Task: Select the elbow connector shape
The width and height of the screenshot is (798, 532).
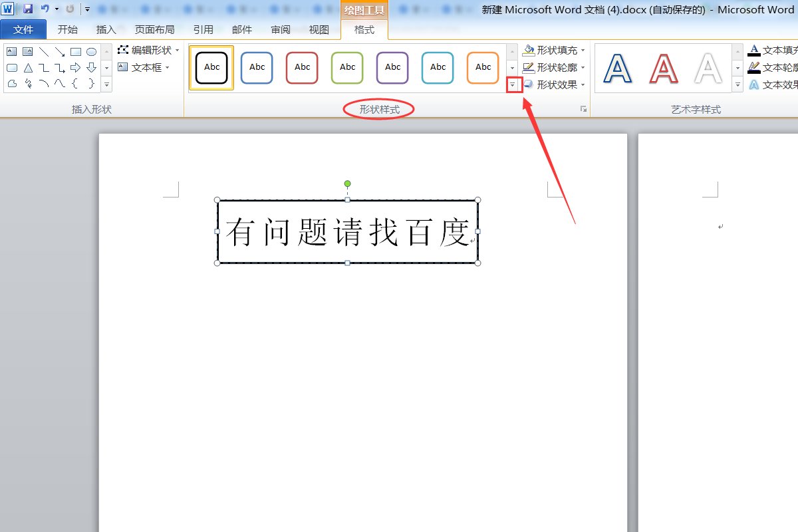Action: click(x=44, y=67)
